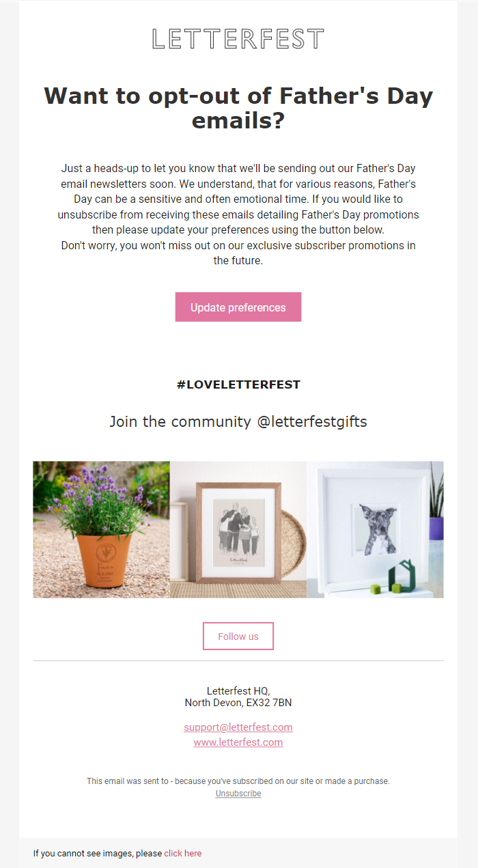
Task: Click the Letterfest logo at top
Action: (238, 40)
